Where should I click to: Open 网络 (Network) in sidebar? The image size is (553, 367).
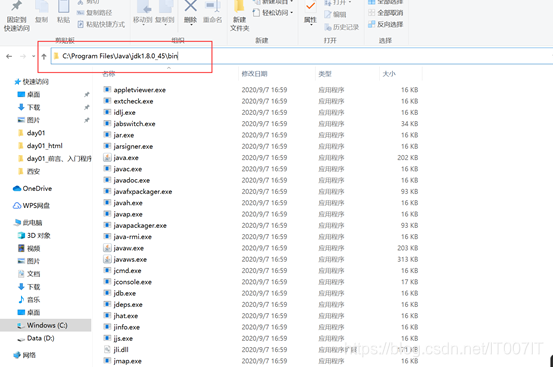(25, 355)
